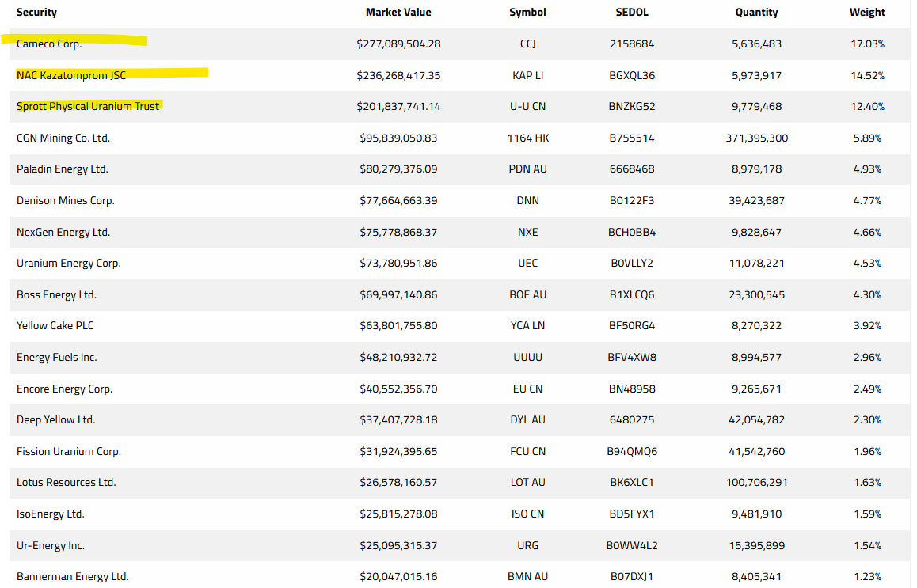Select Bannerman Energy Ltd. name
917x588 pixels.
(73, 576)
